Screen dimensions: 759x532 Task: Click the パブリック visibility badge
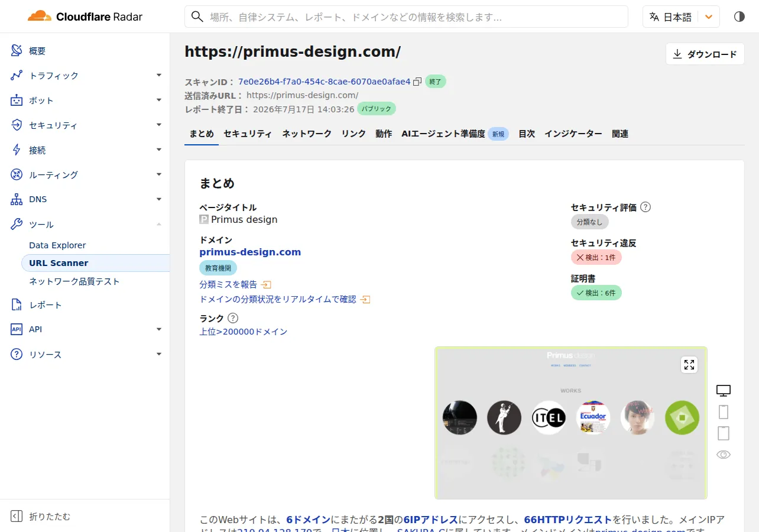pos(377,109)
